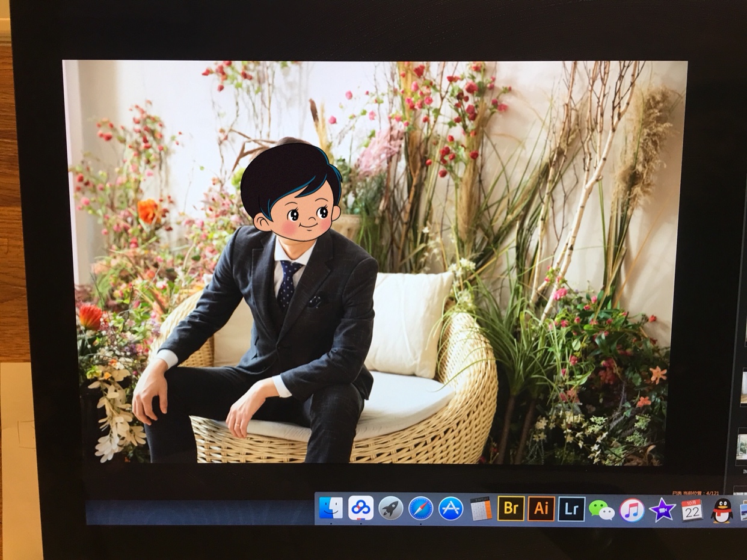Open QQ penguin icon in dock
The image size is (747, 560).
[x=722, y=511]
